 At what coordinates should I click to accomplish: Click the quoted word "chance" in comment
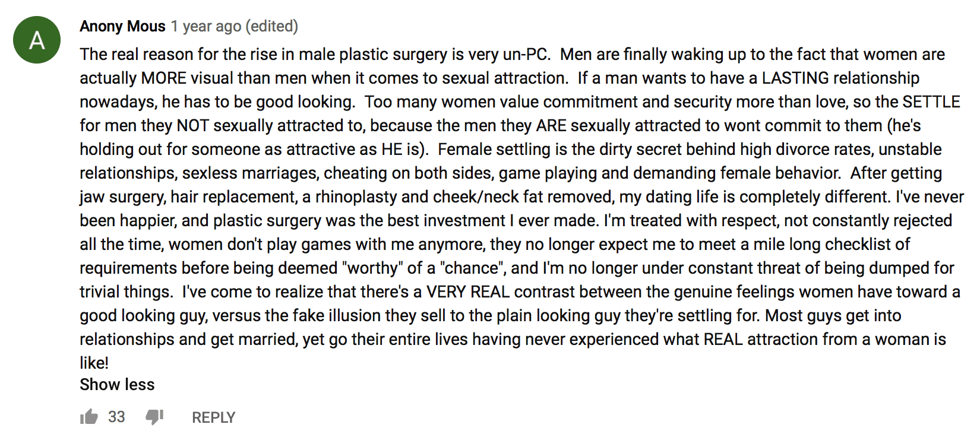tap(472, 268)
